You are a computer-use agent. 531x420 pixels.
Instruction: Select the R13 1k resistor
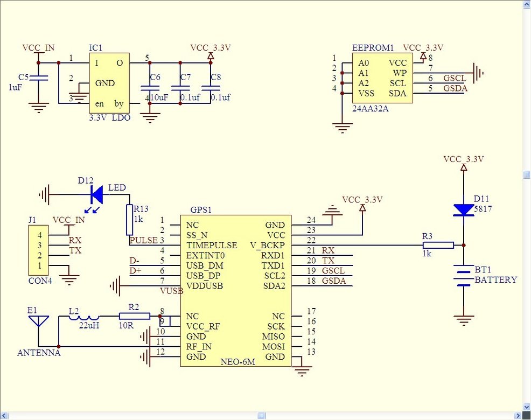pyautogui.click(x=129, y=220)
